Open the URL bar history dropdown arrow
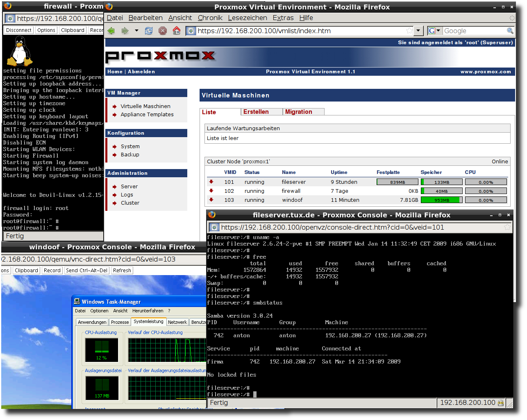527x420 pixels. point(418,31)
